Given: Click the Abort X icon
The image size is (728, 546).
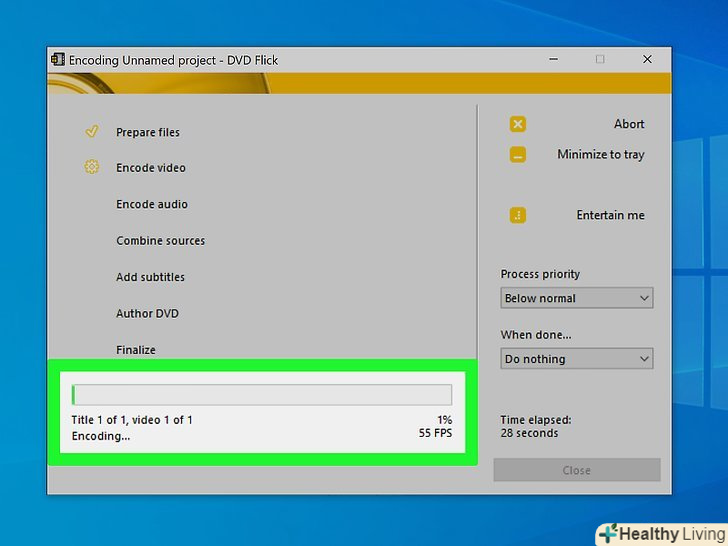Looking at the screenshot, I should [518, 124].
